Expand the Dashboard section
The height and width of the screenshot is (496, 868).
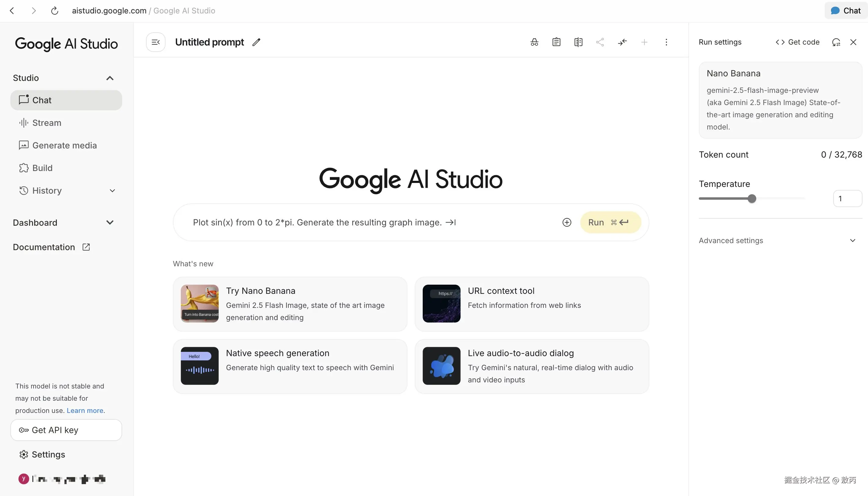pyautogui.click(x=110, y=223)
